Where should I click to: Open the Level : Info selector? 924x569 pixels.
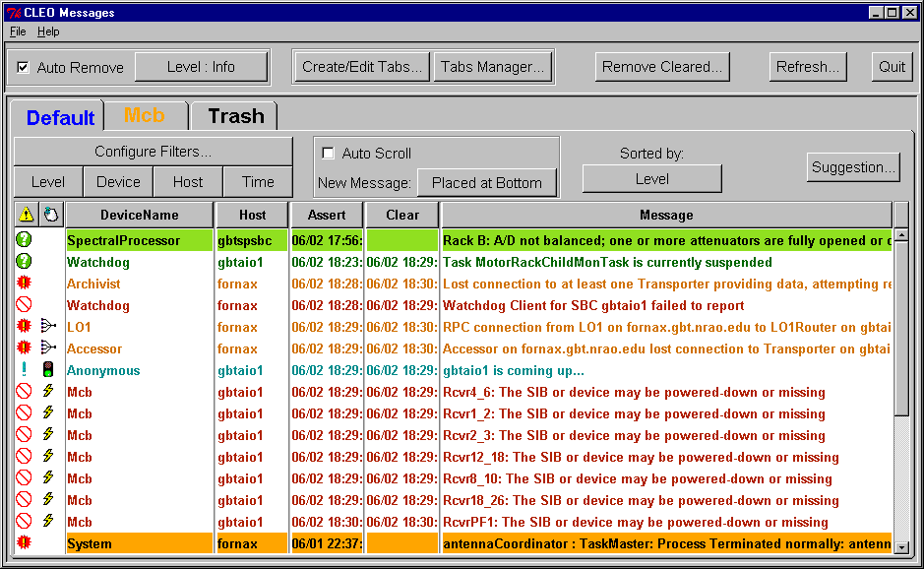201,67
